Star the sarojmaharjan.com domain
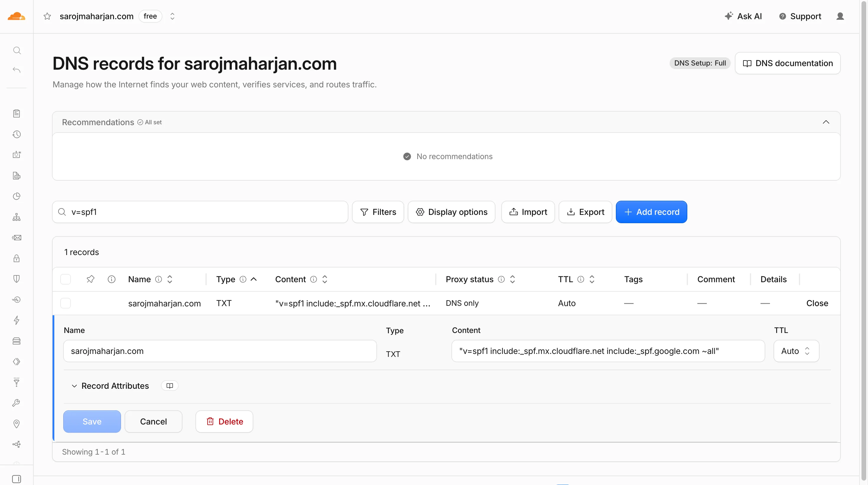 [47, 16]
